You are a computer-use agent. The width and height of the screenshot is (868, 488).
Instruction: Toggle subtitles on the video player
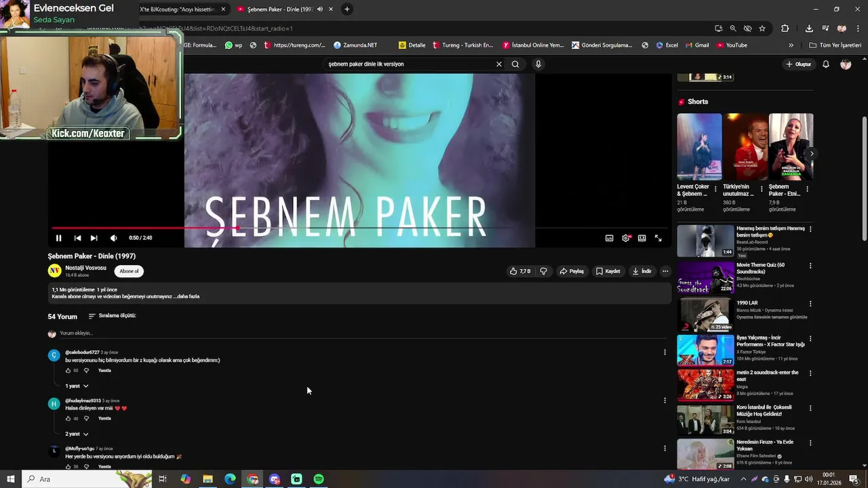click(609, 238)
